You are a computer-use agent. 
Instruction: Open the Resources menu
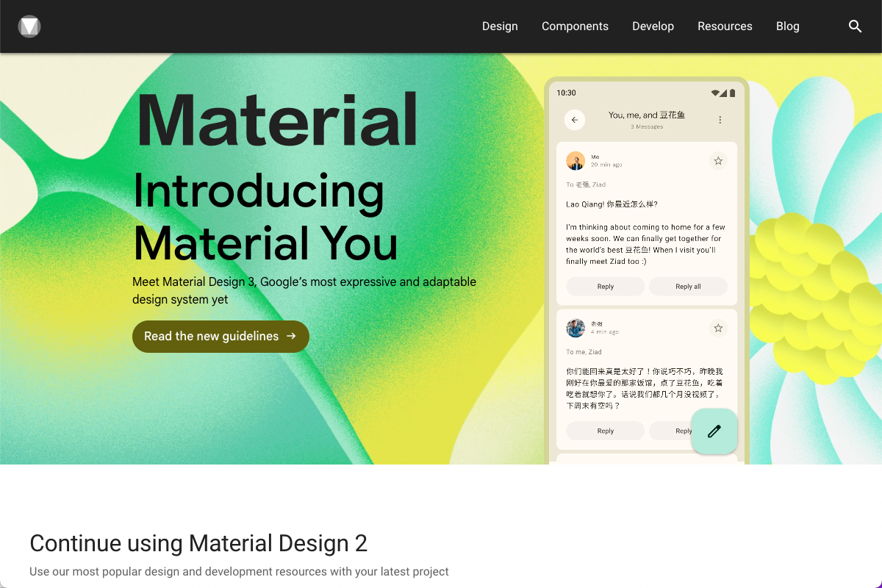(x=725, y=26)
